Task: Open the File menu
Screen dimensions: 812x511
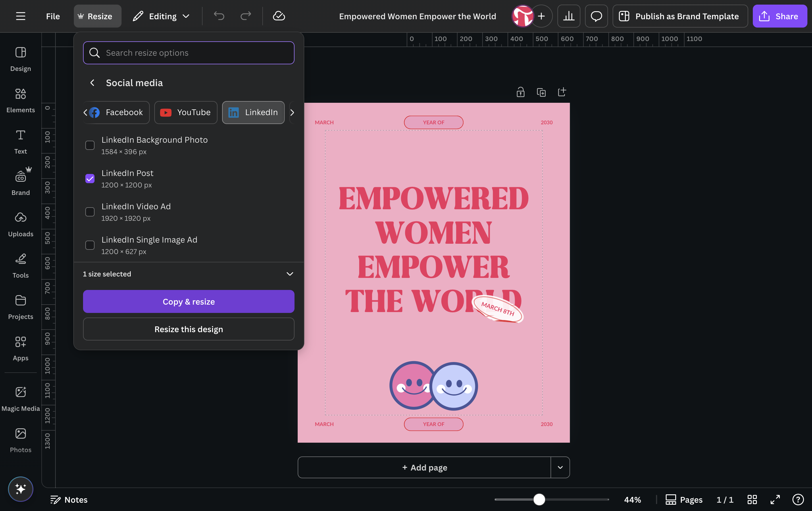Action: (53, 16)
